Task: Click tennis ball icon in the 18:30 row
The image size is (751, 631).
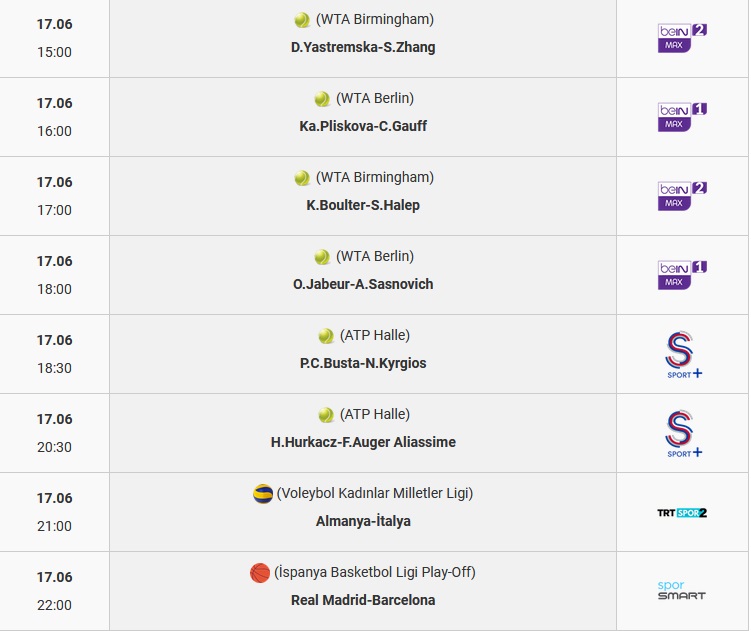Action: 326,336
